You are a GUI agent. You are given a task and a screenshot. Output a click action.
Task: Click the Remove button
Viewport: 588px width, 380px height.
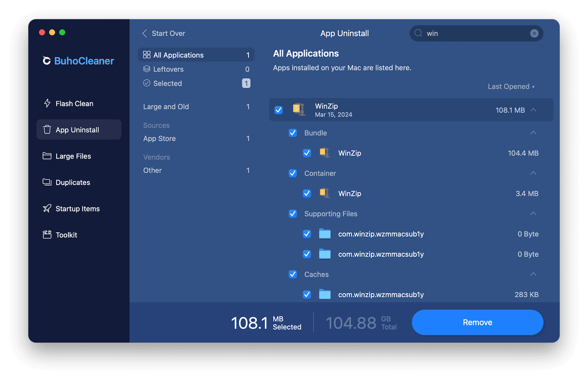coord(477,322)
